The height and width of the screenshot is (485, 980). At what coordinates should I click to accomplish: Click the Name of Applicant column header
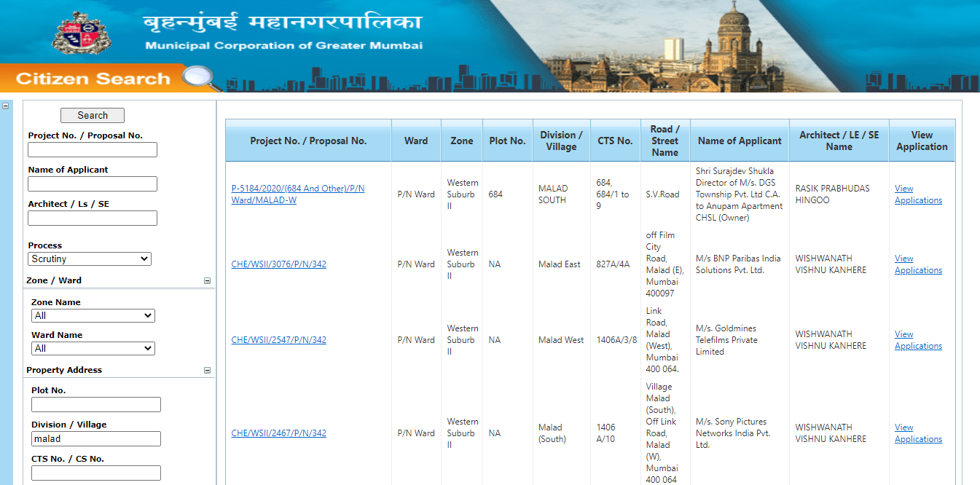(x=739, y=141)
